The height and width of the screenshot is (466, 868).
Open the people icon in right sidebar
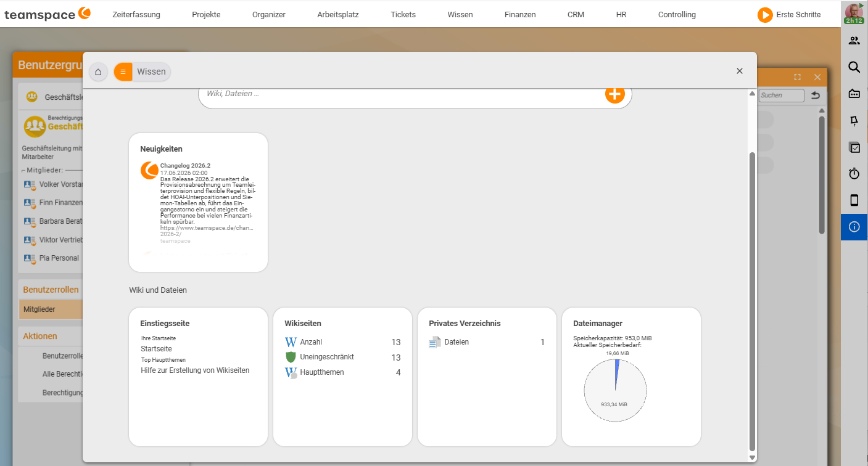pos(854,41)
